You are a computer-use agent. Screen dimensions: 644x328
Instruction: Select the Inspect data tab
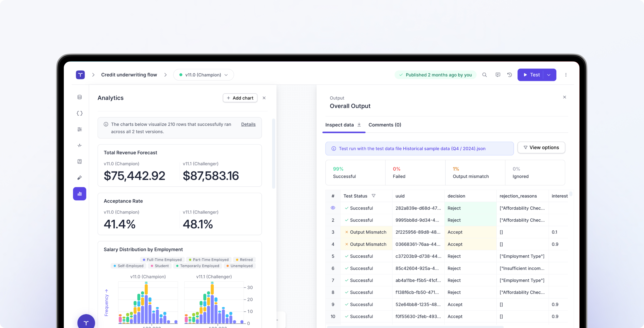tap(339, 125)
